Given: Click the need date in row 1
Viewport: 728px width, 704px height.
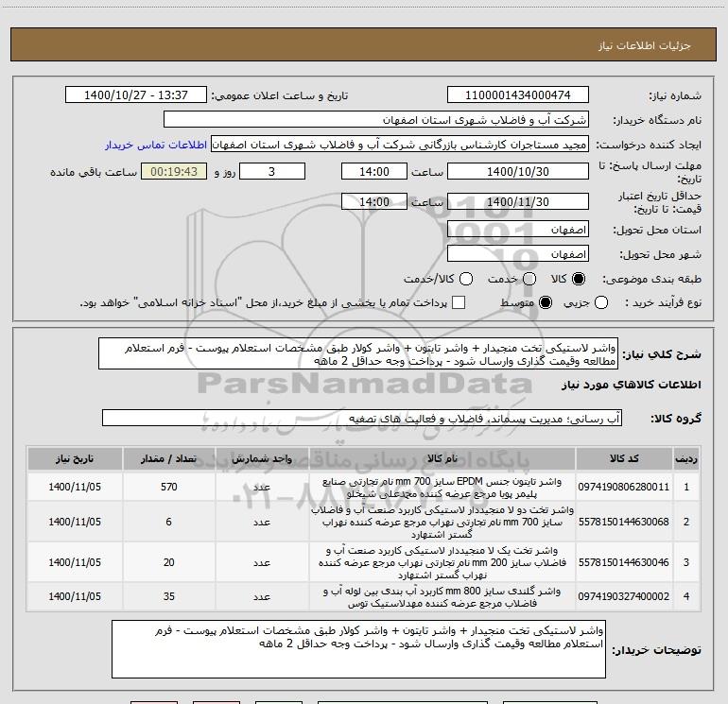Looking at the screenshot, I should 75,487.
